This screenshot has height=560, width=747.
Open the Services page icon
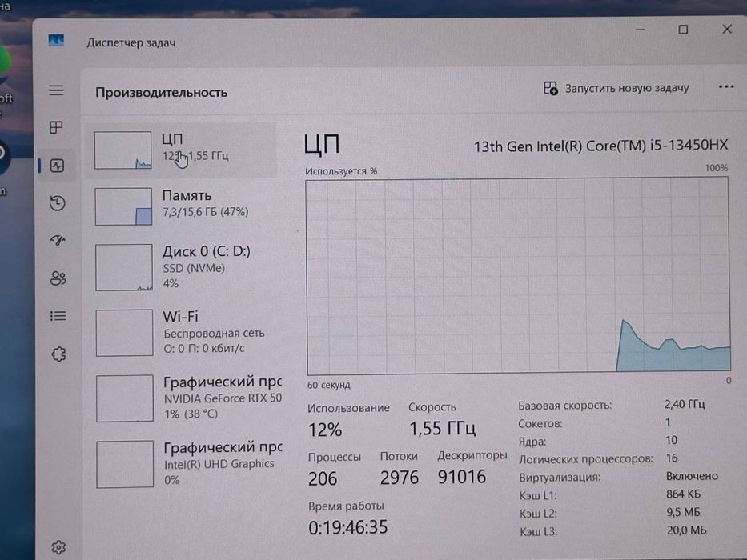pyautogui.click(x=58, y=354)
